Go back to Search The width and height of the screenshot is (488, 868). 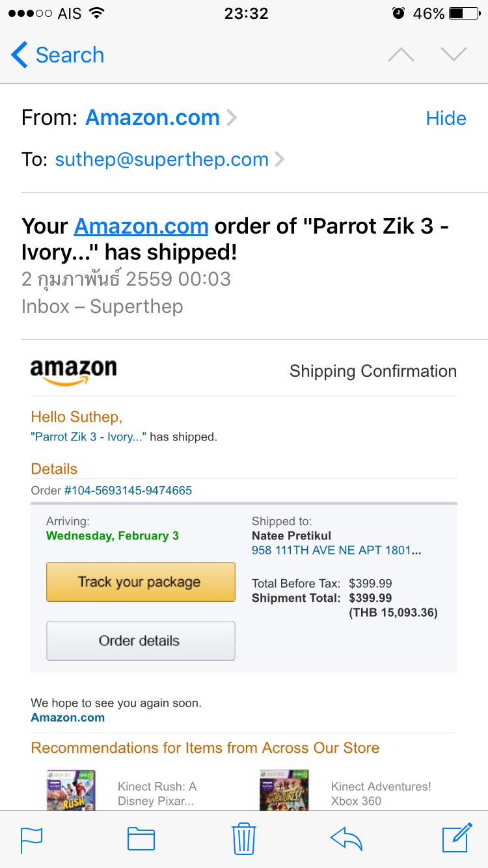point(57,55)
